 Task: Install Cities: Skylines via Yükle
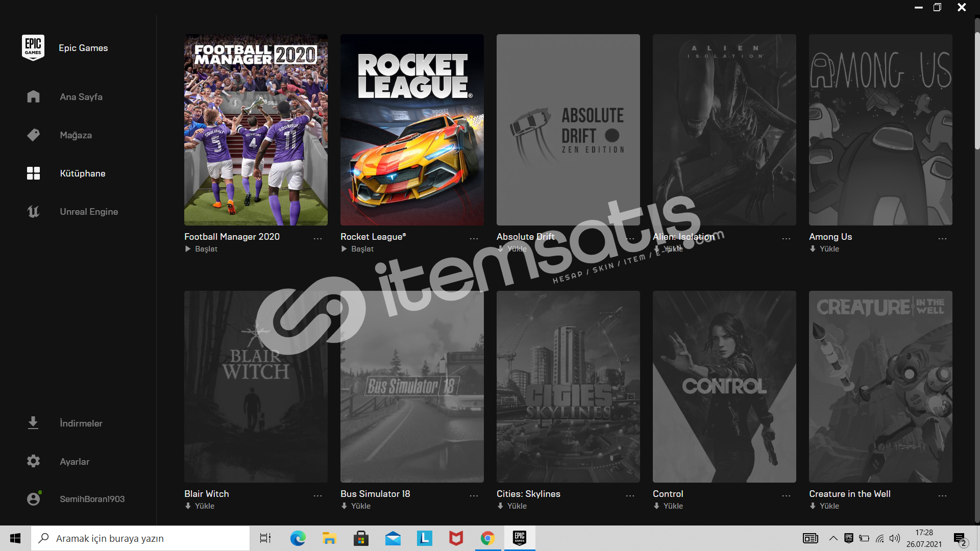512,506
